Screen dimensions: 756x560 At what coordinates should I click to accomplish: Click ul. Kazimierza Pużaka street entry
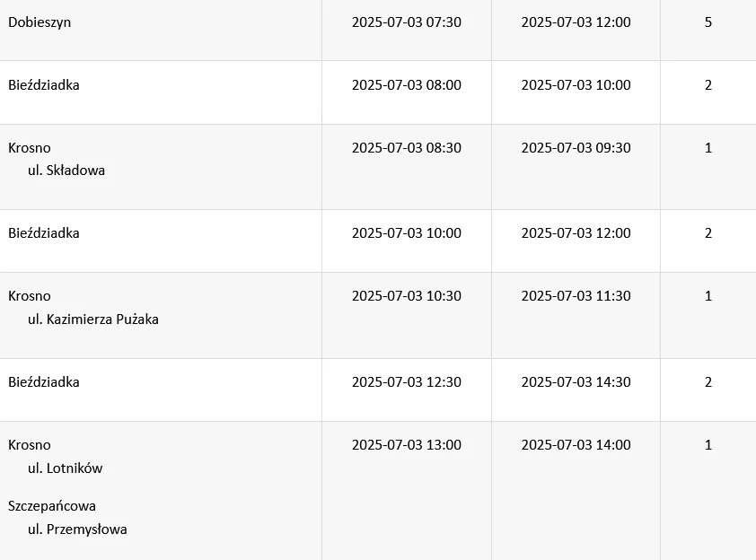pos(93,319)
